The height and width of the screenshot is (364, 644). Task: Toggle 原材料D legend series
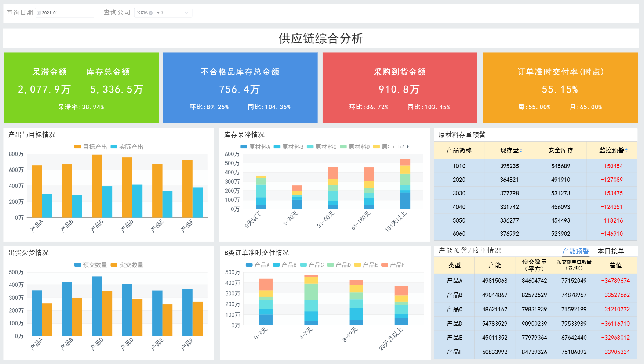[x=355, y=147]
